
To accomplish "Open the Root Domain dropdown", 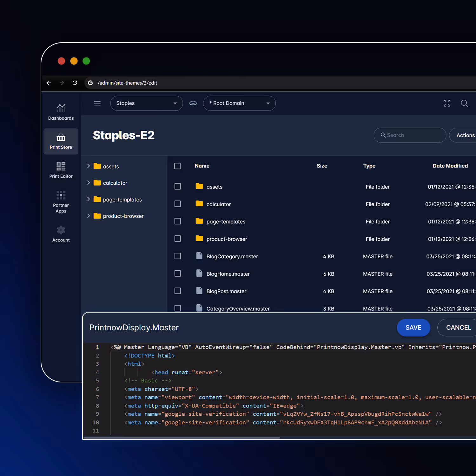I will [239, 103].
